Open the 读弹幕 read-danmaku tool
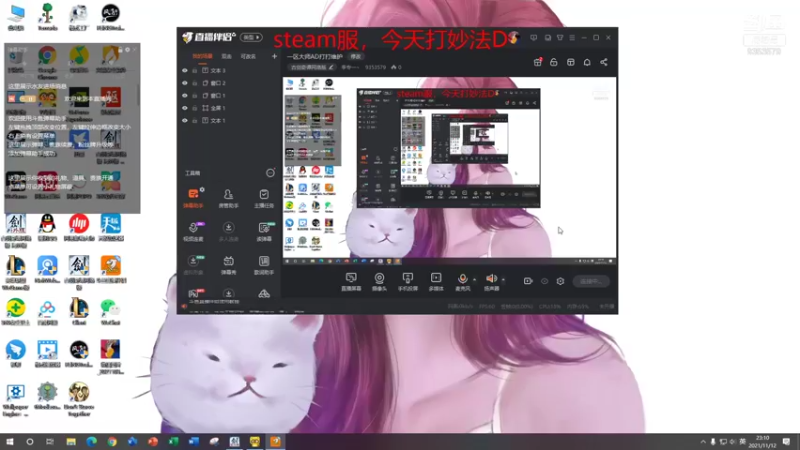 [264, 232]
